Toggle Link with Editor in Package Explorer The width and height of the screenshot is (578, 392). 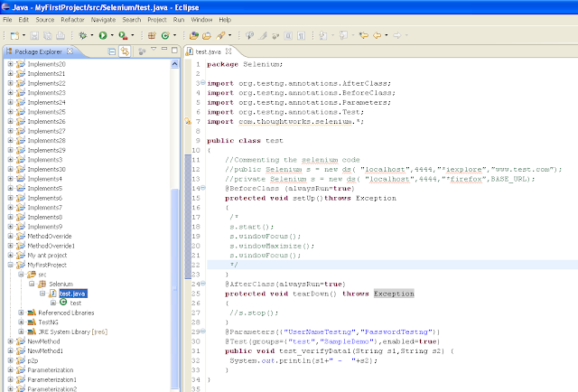point(125,51)
